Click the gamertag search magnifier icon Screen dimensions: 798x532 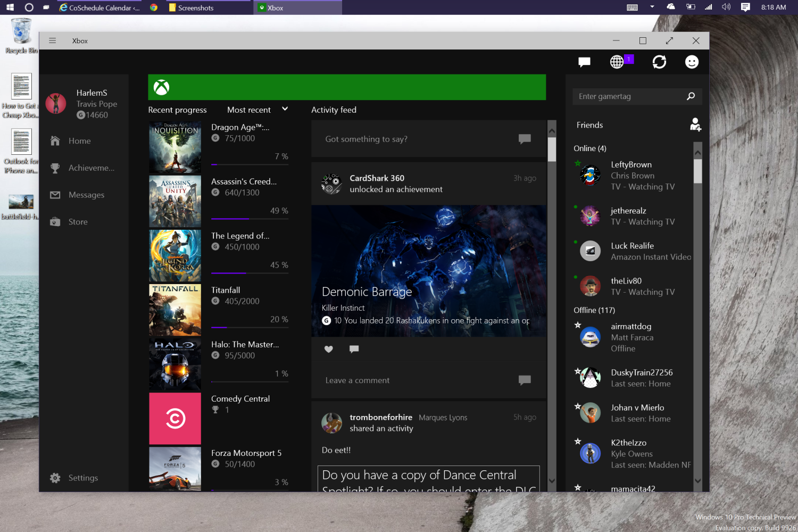[691, 96]
